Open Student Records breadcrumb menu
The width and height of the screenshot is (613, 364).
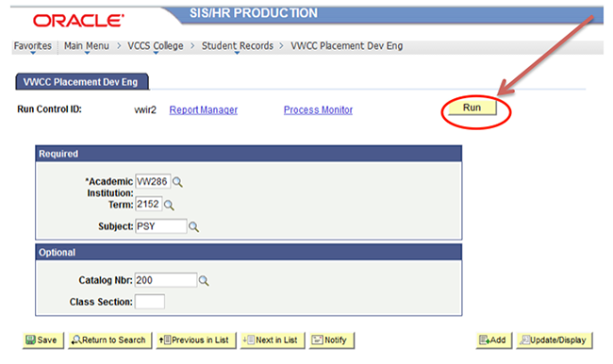coord(238,46)
